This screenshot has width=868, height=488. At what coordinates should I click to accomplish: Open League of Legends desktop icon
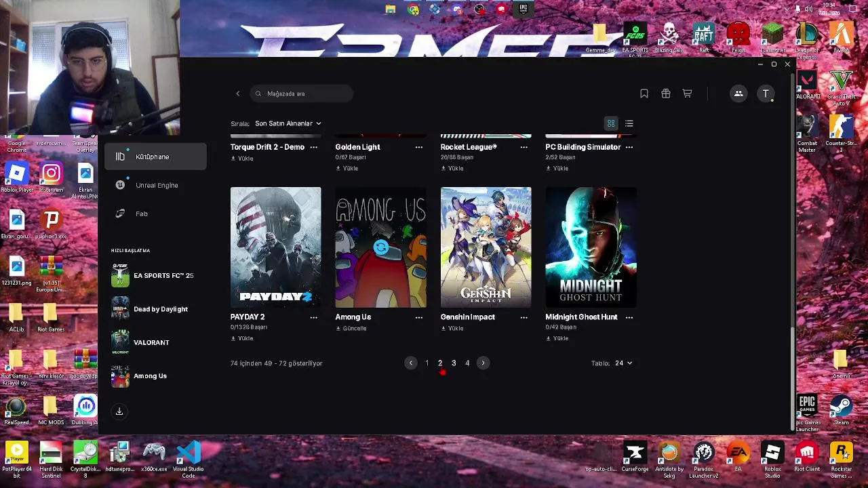click(x=807, y=41)
